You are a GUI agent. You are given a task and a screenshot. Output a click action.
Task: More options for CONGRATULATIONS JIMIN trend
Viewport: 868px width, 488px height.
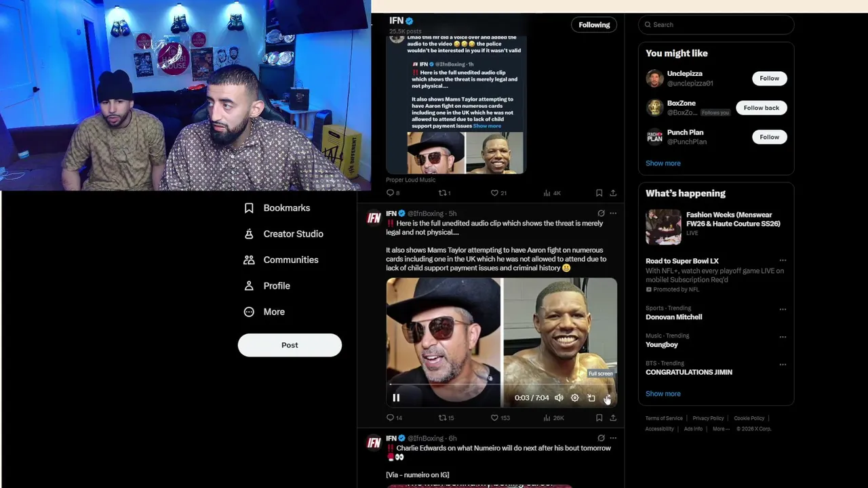783,365
